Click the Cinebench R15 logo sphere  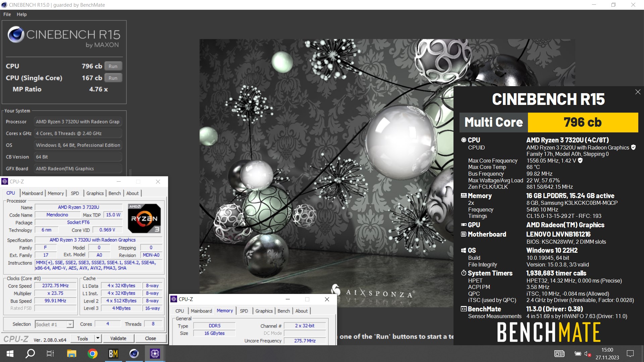click(16, 34)
